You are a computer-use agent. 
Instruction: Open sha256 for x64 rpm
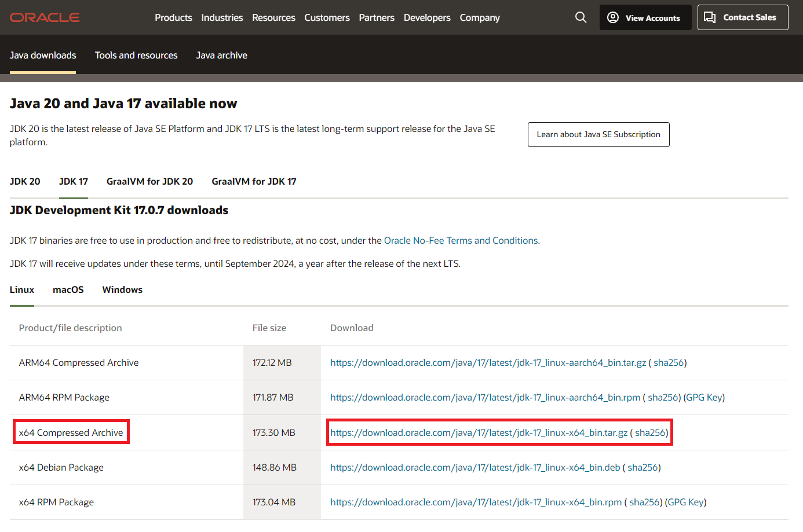[x=644, y=502]
